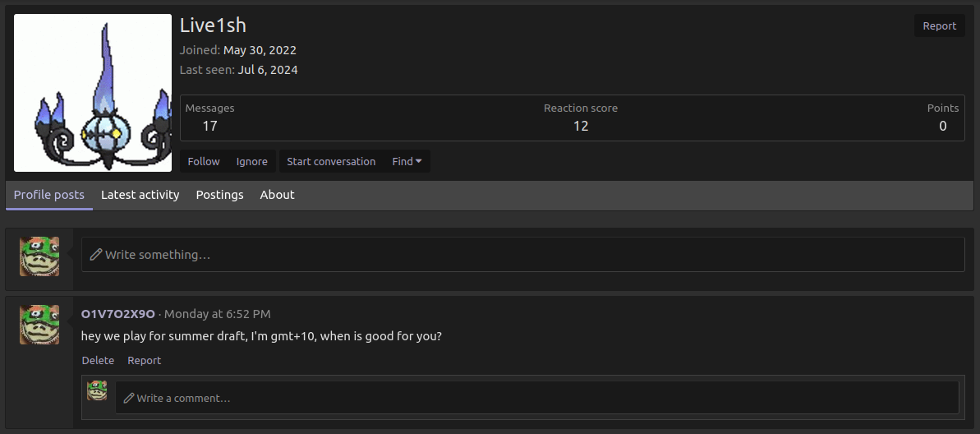The width and height of the screenshot is (980, 434).
Task: Select the About tab
Action: point(277,195)
